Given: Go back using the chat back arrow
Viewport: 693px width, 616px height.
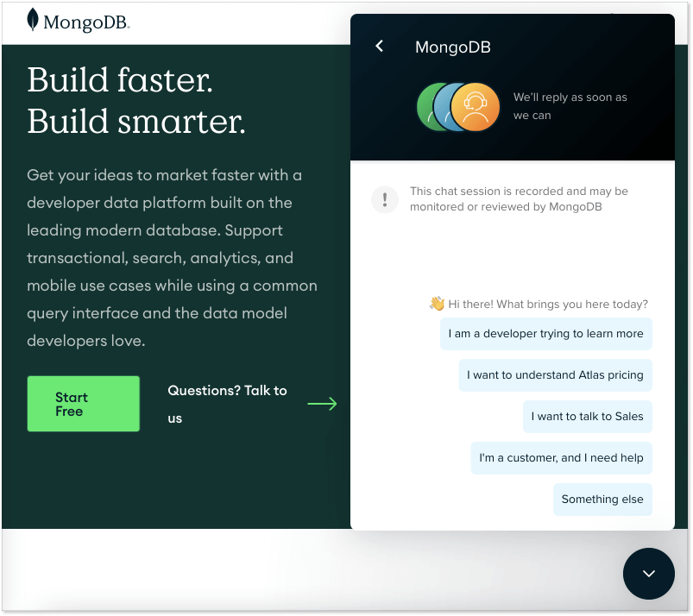Looking at the screenshot, I should click(x=379, y=46).
